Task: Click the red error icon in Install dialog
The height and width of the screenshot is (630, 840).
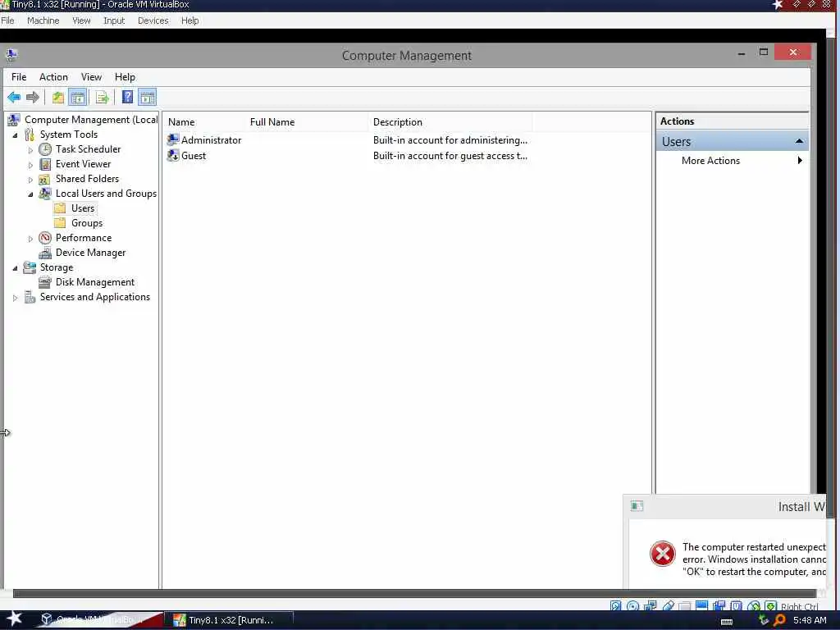Action: coord(663,554)
